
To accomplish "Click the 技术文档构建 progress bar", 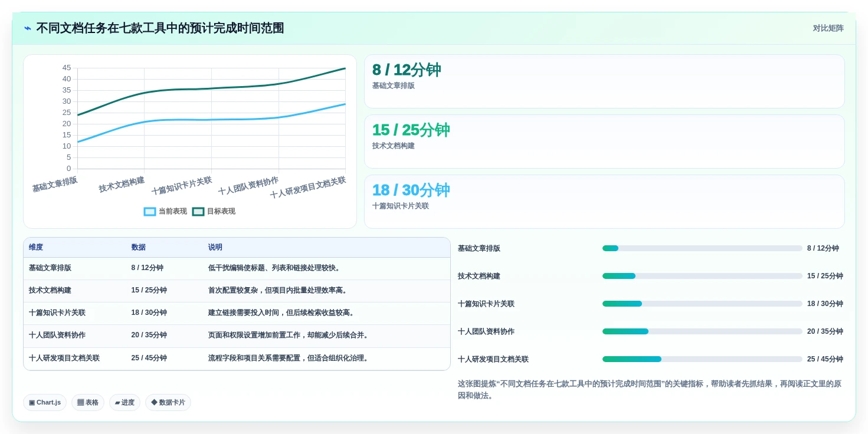I will tap(702, 276).
